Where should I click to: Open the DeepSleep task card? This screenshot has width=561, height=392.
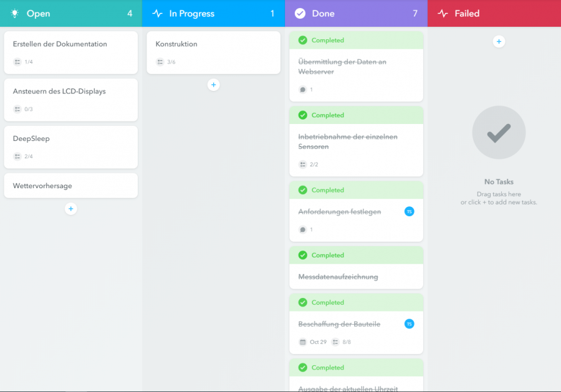pyautogui.click(x=31, y=138)
